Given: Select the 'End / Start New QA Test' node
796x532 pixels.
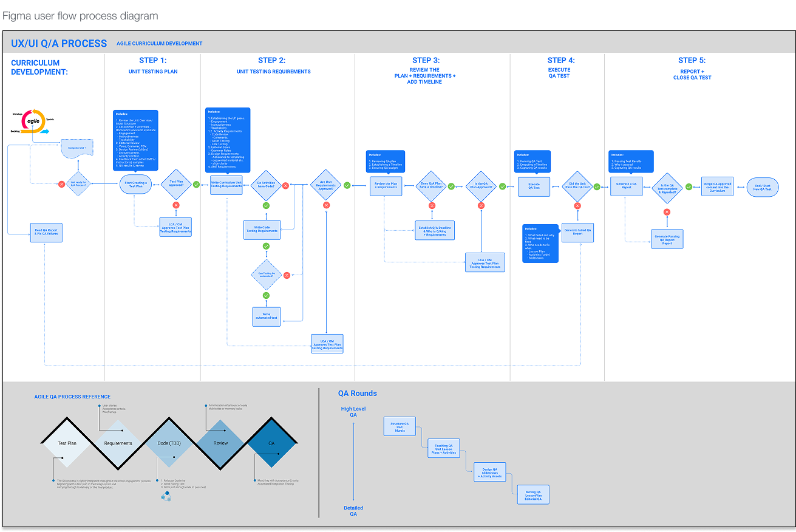Looking at the screenshot, I should click(763, 187).
